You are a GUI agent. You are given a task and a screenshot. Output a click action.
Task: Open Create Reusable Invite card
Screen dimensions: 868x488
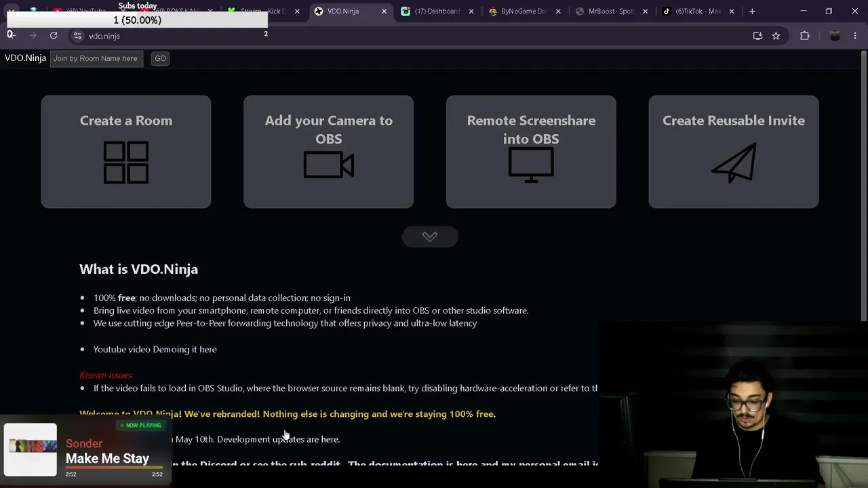(x=734, y=152)
